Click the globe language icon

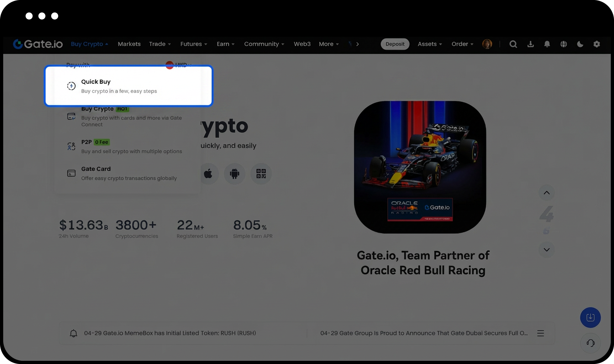563,44
